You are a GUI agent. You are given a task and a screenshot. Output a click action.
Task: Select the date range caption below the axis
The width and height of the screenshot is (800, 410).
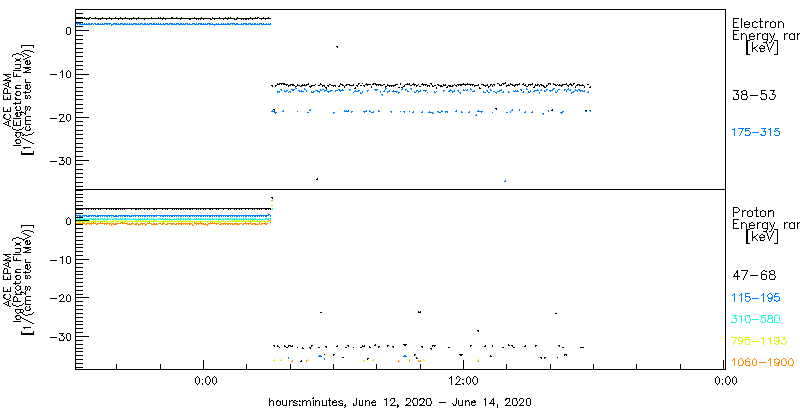tap(400, 402)
